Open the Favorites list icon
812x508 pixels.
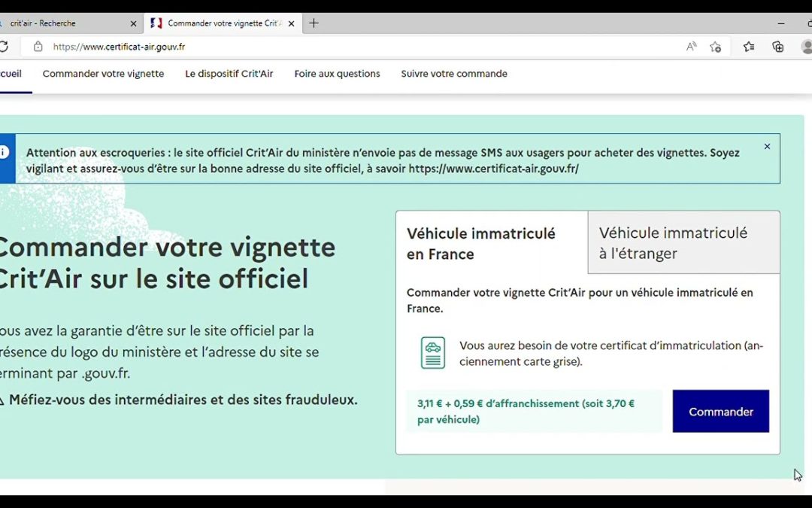click(749, 47)
